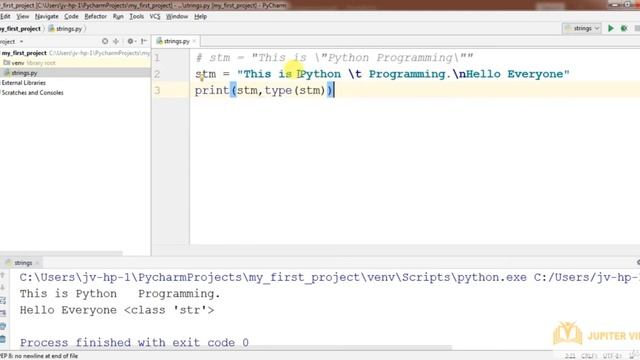Click my_first_project in the breadcrumb bar
This screenshot has width=640, height=360.
click(x=20, y=29)
